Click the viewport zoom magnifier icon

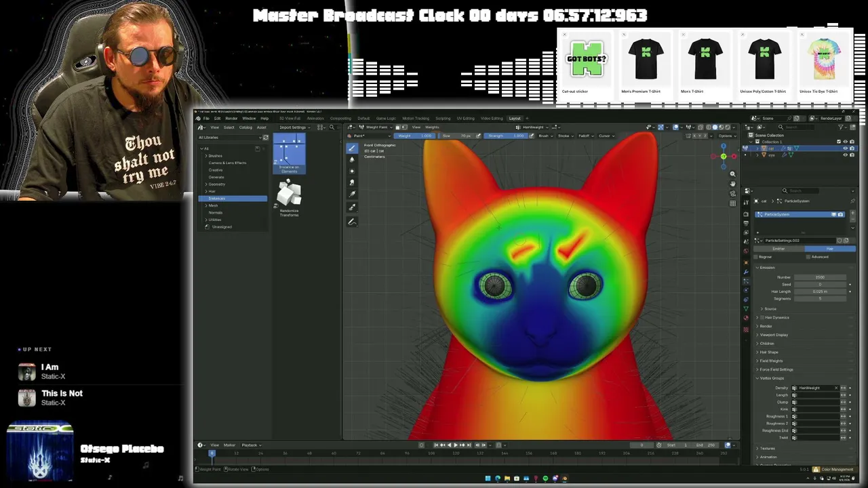(732, 174)
